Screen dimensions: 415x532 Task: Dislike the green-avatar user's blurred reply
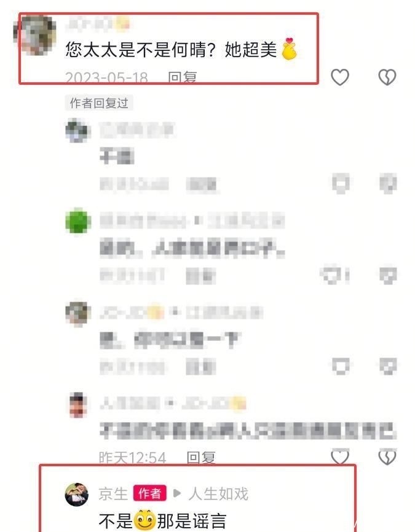[388, 275]
